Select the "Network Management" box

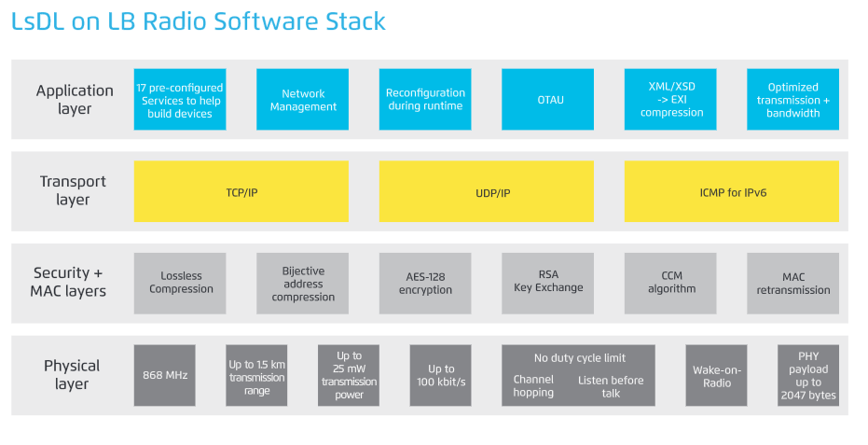click(302, 99)
